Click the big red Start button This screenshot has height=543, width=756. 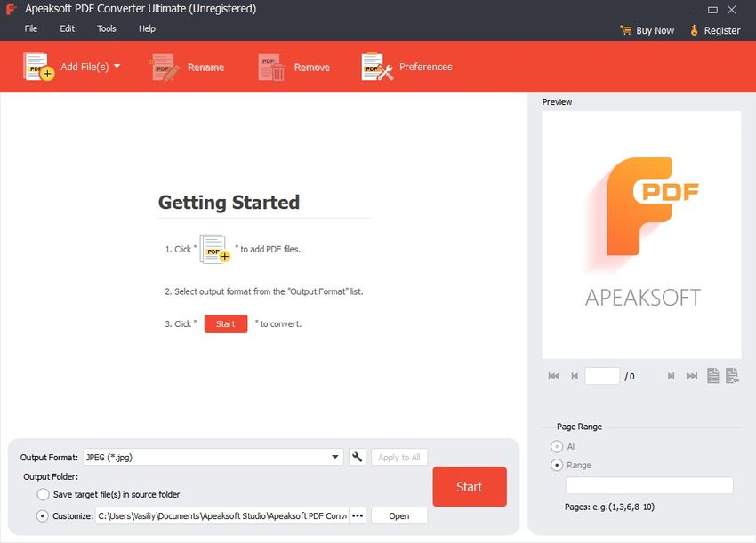pyautogui.click(x=470, y=487)
